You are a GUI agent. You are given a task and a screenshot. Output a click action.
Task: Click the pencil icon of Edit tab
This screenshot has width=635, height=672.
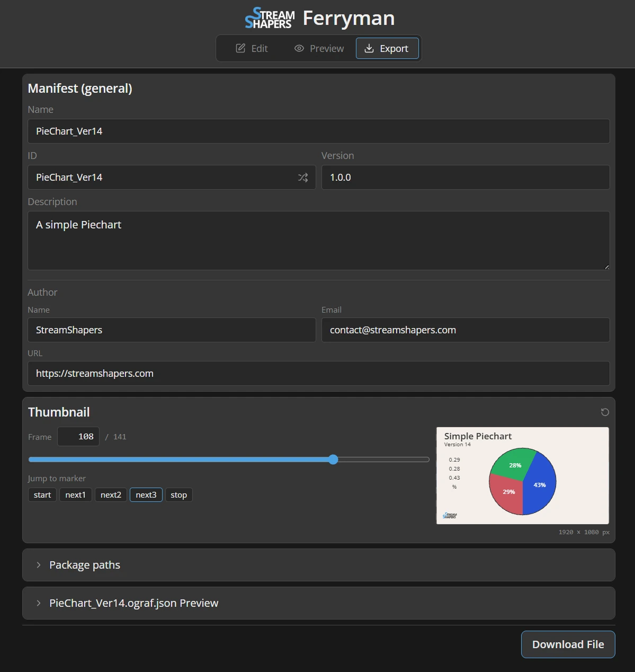(x=240, y=48)
